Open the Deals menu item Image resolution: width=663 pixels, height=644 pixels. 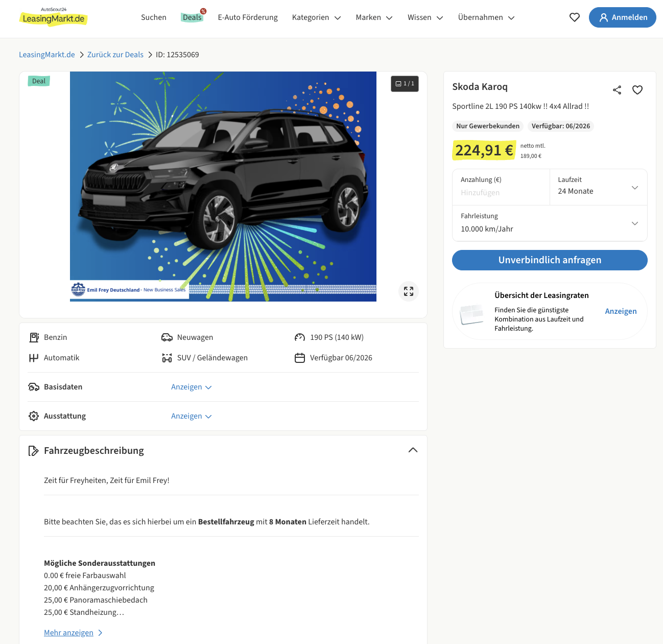click(x=193, y=17)
